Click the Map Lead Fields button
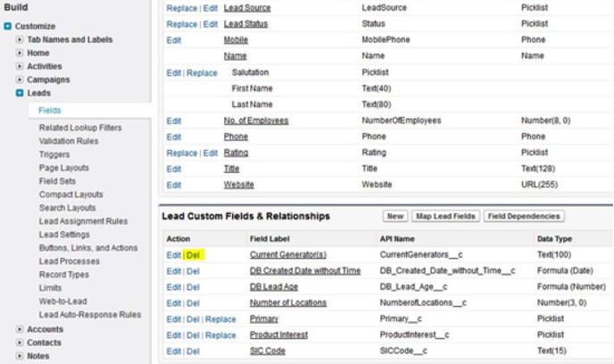Image resolution: width=614 pixels, height=364 pixels. coord(445,216)
